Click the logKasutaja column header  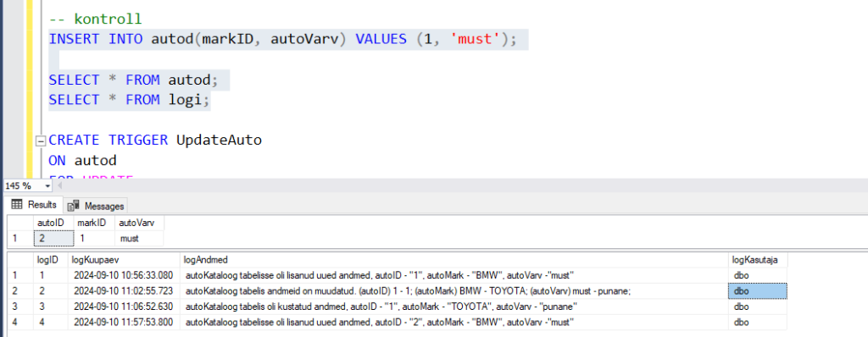758,260
